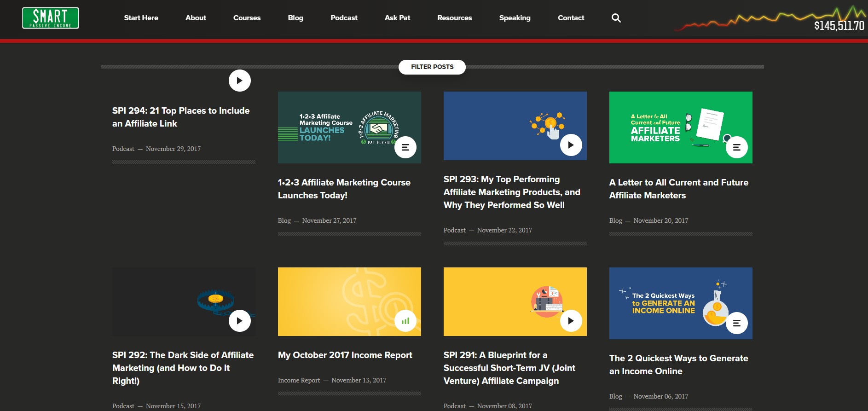Screen dimensions: 868x411
Task: Open Ask Pat from the navigation
Action: pyautogui.click(x=398, y=18)
